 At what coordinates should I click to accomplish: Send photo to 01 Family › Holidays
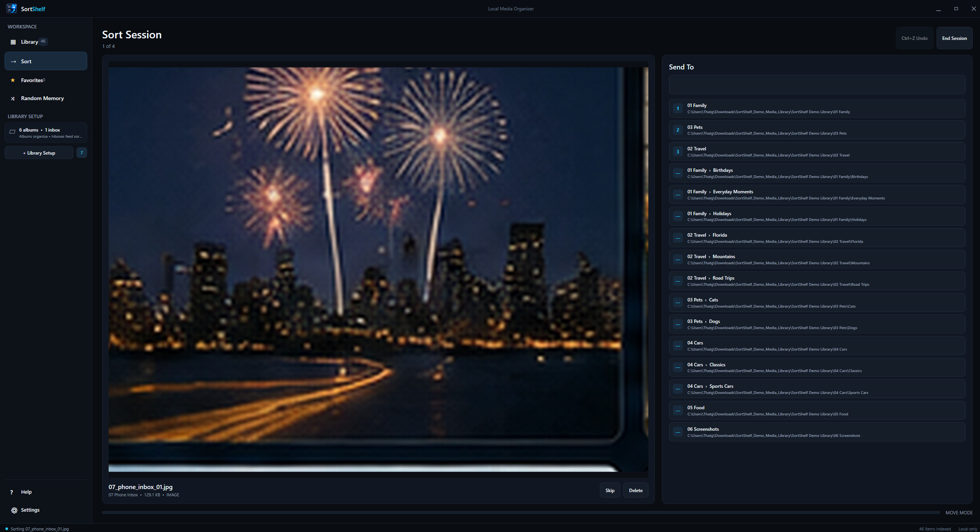(x=817, y=216)
